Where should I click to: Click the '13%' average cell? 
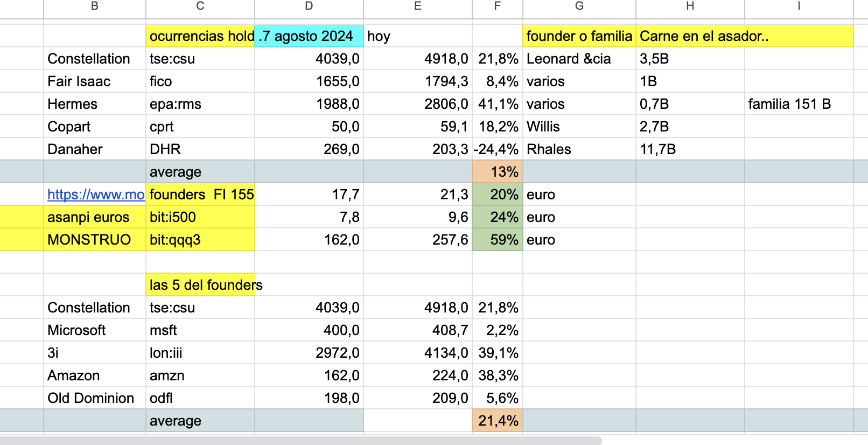[498, 172]
